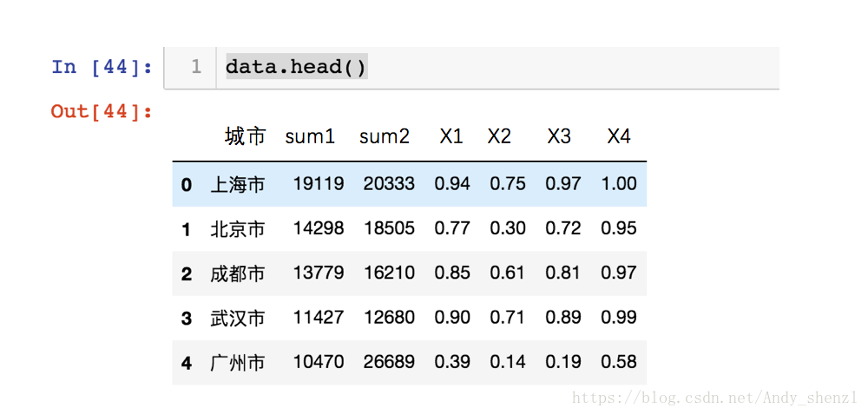Select the Out[44] prompt label
This screenshot has height=415, width=868.
pos(102,112)
